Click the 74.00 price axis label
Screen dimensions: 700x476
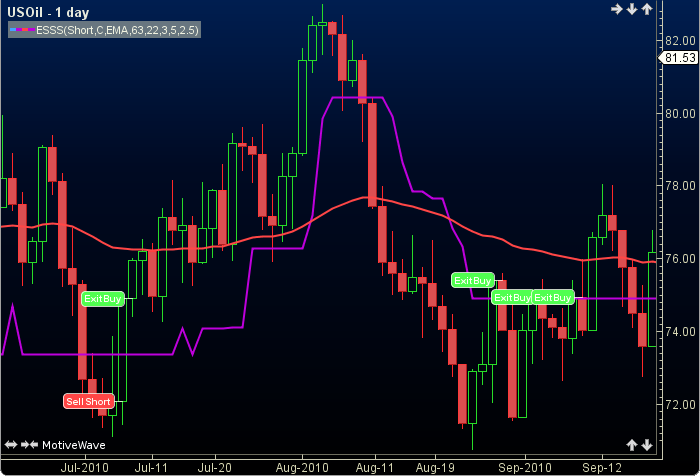point(680,332)
